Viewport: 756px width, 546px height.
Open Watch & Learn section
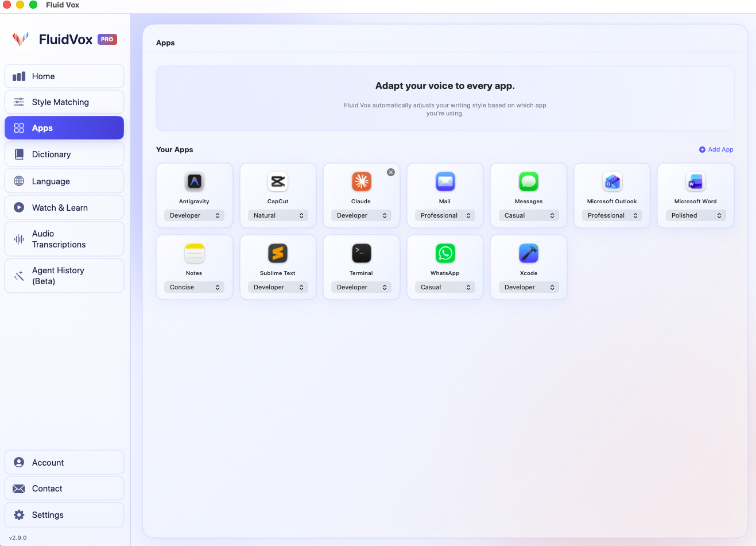pyautogui.click(x=64, y=207)
